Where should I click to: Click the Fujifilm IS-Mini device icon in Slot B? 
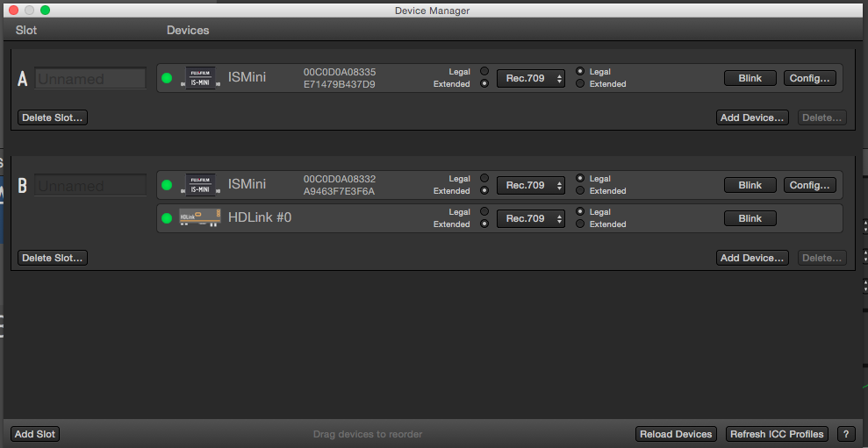coord(200,185)
